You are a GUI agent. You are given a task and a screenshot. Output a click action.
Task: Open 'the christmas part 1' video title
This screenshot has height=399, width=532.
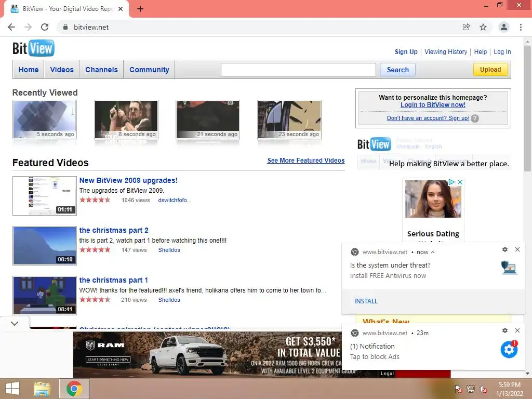(113, 280)
